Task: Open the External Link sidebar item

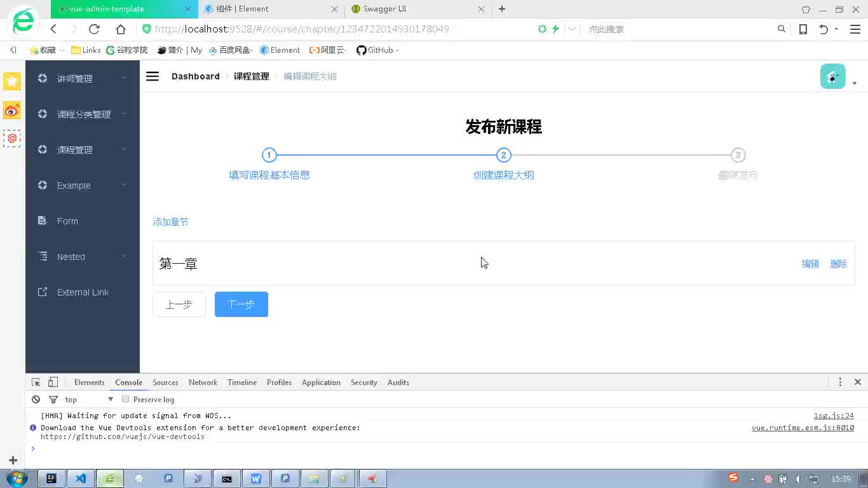Action: 83,292
